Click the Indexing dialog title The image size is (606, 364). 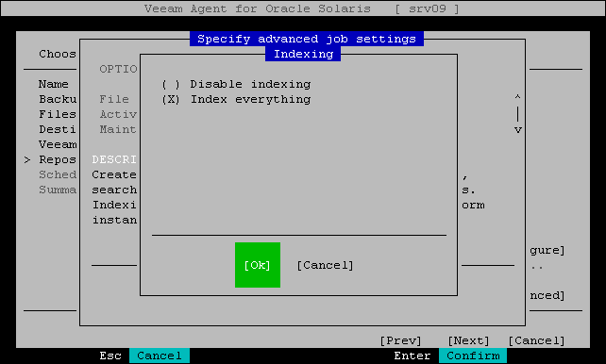[x=303, y=54]
